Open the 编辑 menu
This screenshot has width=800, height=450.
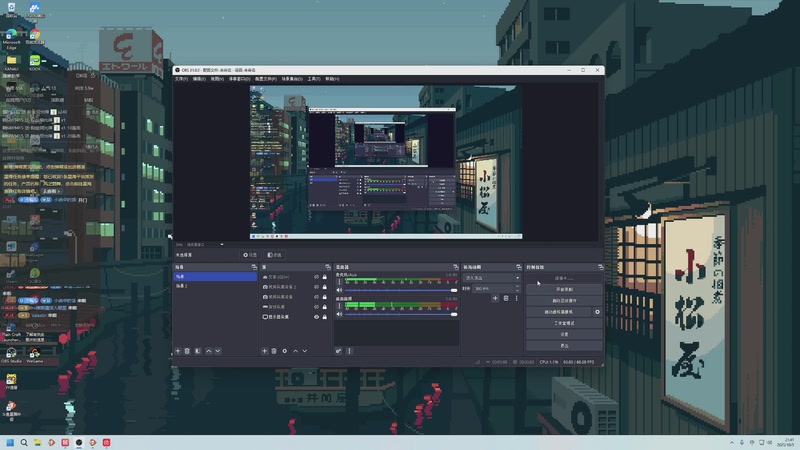(x=199, y=79)
